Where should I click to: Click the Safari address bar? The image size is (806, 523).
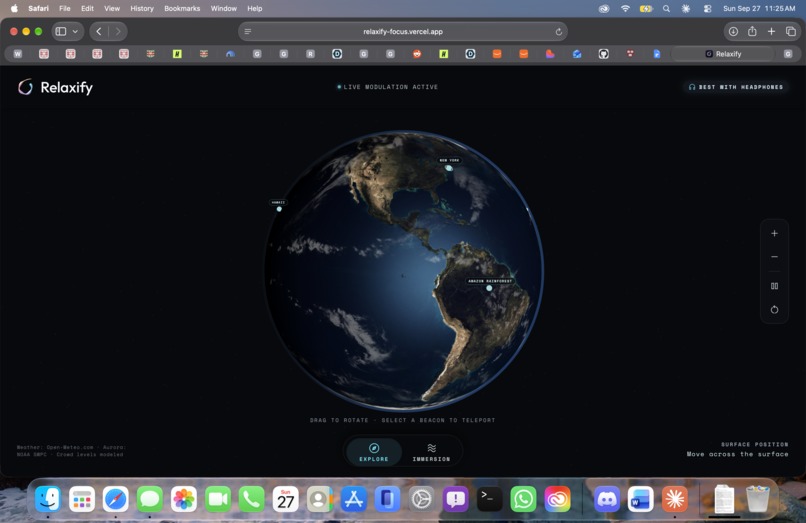coord(402,31)
